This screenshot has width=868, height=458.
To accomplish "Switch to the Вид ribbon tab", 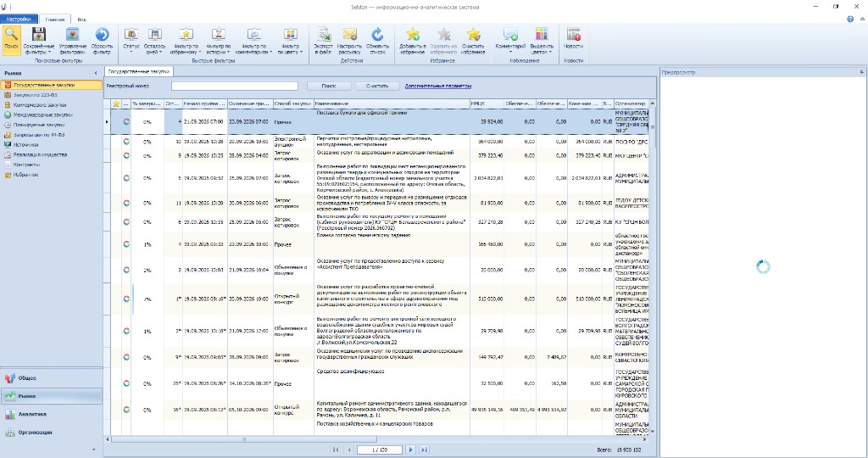I will [x=81, y=20].
